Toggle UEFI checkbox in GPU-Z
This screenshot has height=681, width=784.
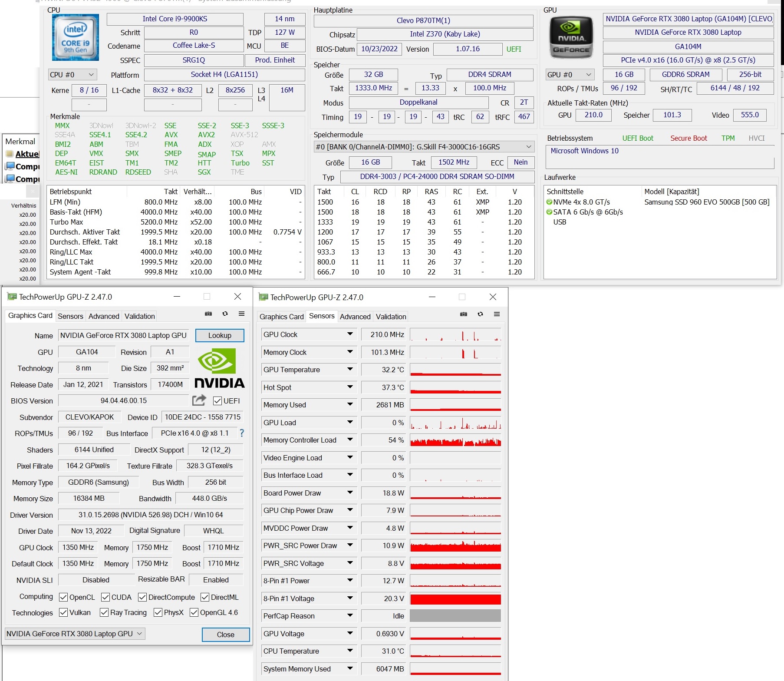coord(217,401)
